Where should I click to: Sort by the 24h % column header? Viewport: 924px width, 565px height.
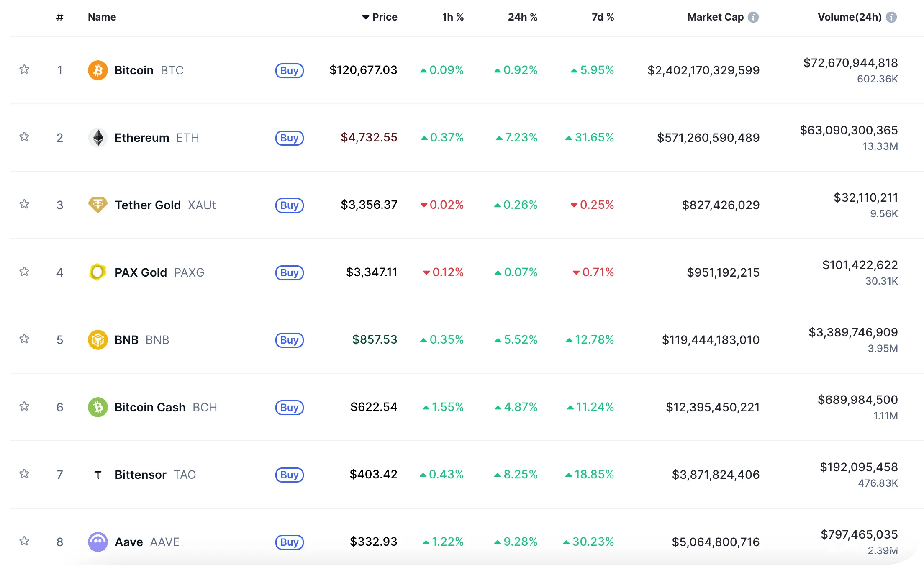523,17
